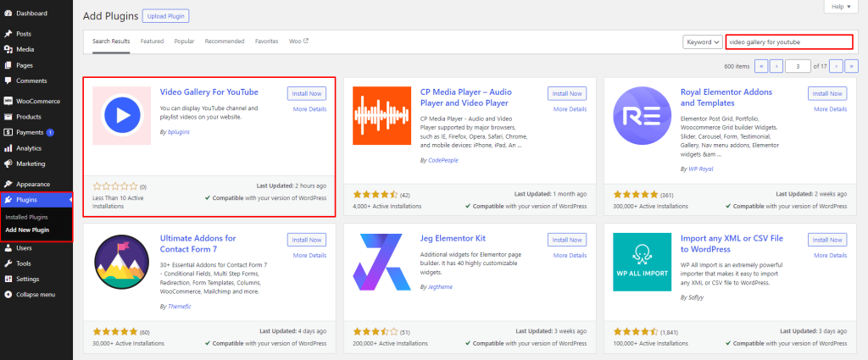Go to first page of results
The image size is (868, 360).
[760, 66]
